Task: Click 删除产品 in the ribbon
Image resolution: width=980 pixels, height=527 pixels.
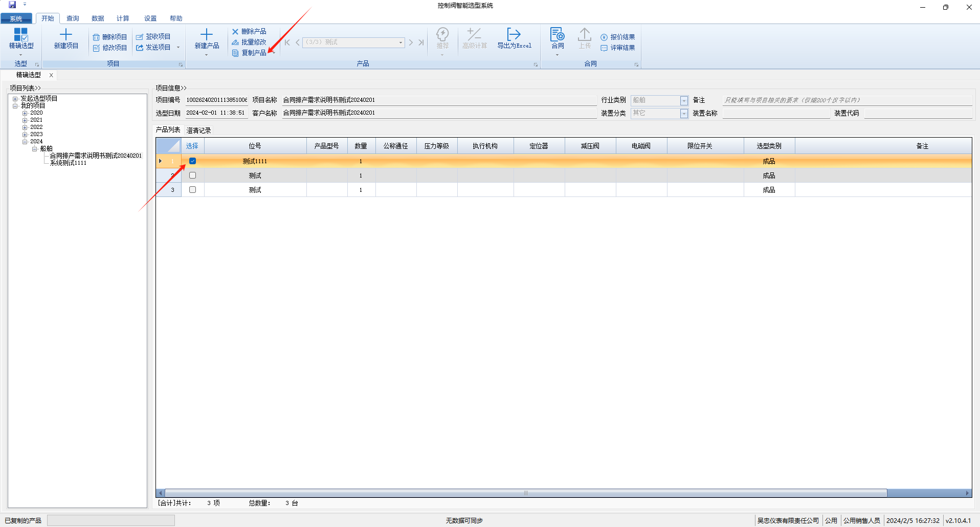Action: pyautogui.click(x=249, y=32)
